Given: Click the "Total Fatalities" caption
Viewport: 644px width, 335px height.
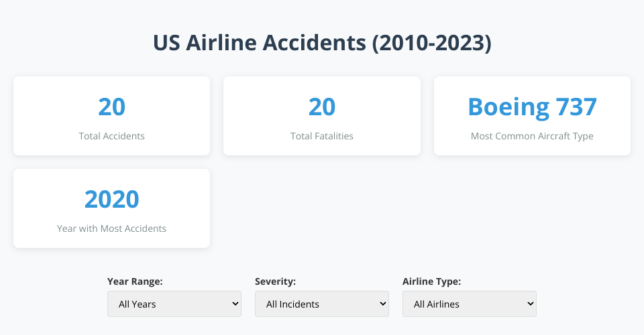Looking at the screenshot, I should tap(322, 136).
